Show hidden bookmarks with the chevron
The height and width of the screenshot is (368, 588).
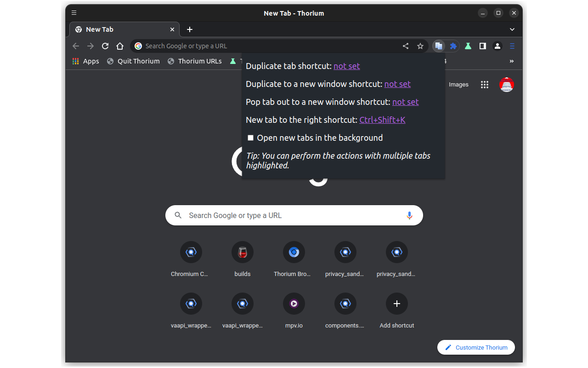point(512,61)
